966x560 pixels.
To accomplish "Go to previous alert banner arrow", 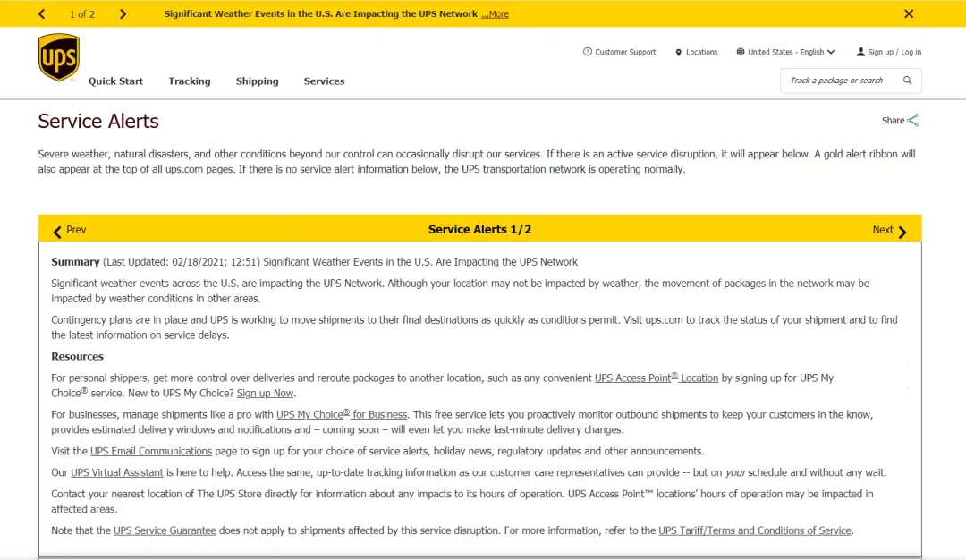I will [x=42, y=13].
